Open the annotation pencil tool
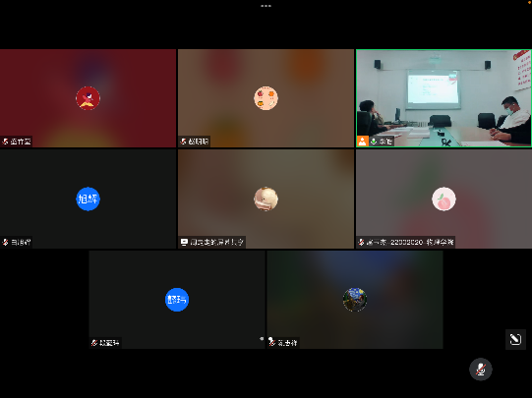 click(515, 339)
